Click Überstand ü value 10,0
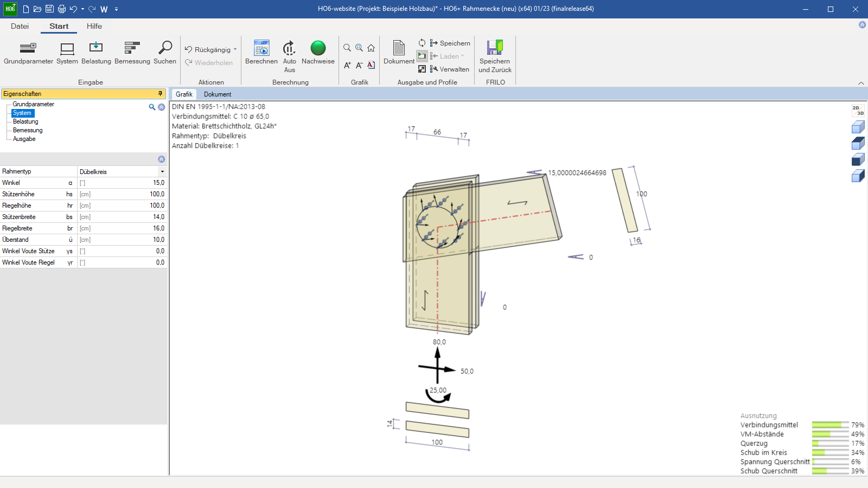868x488 pixels. pos(122,240)
